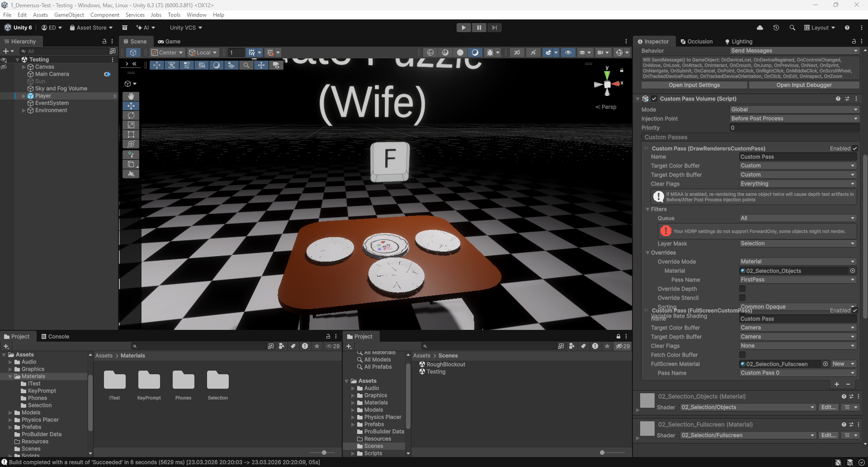This screenshot has height=467, width=868.
Task: Switch to the Game tab
Action: click(169, 41)
